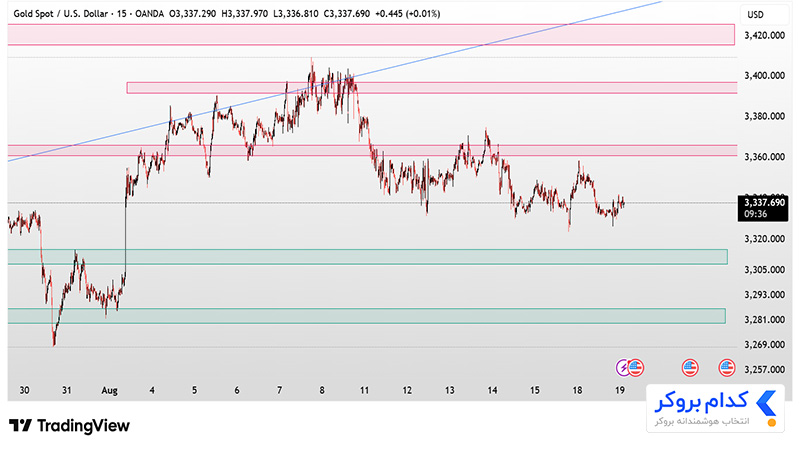800x450 pixels.
Task: Click the 3,360.000 price axis label
Action: click(764, 157)
